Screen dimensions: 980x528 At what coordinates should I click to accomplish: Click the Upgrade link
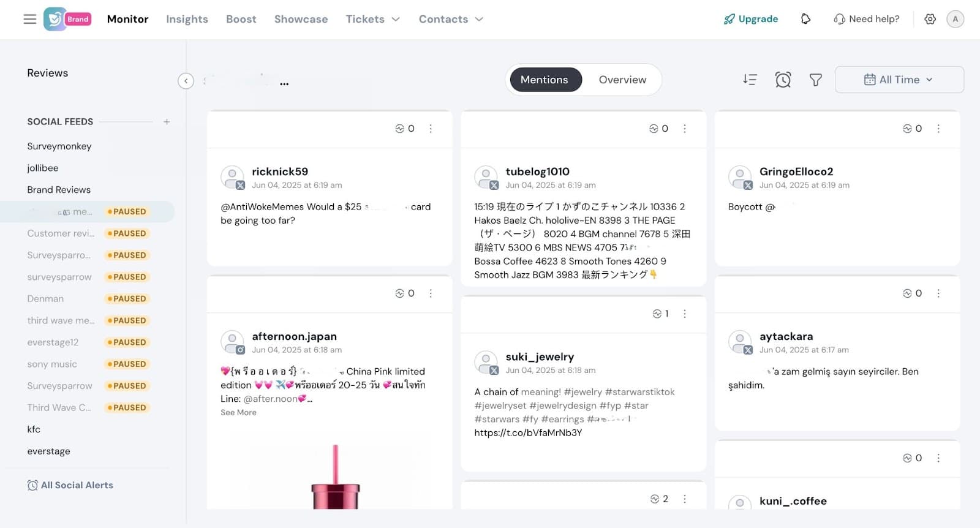coord(751,19)
